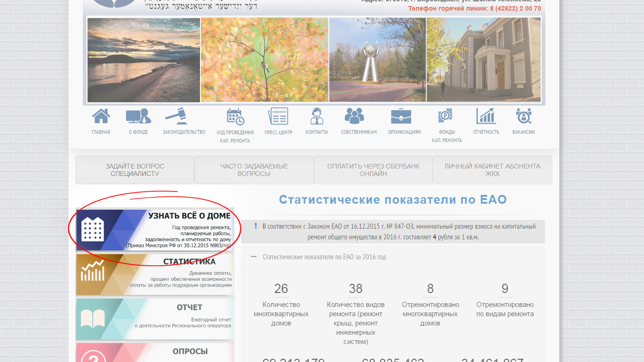
Task: Click the exclamation mark notice icon
Action: click(256, 226)
